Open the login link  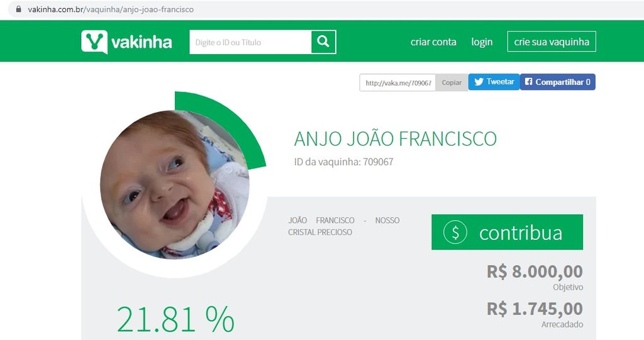point(482,42)
